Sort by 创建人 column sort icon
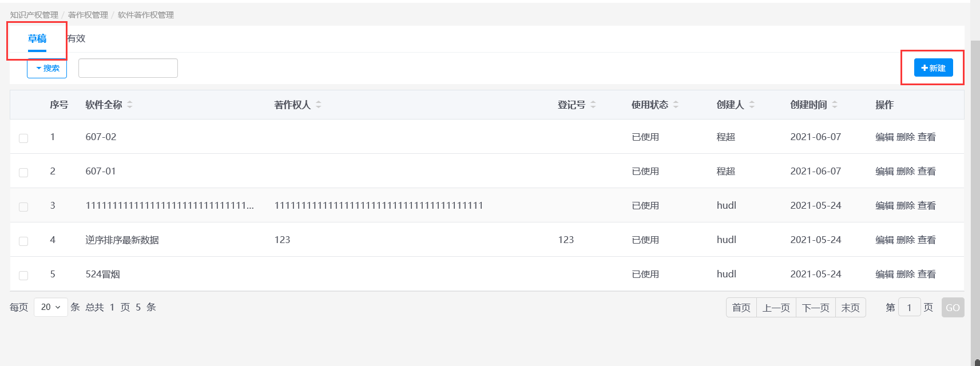Screen dimensions: 980x366 (x=752, y=105)
